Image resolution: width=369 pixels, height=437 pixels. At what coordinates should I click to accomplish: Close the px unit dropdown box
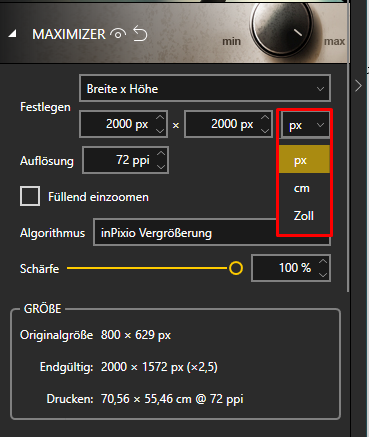pyautogui.click(x=305, y=125)
